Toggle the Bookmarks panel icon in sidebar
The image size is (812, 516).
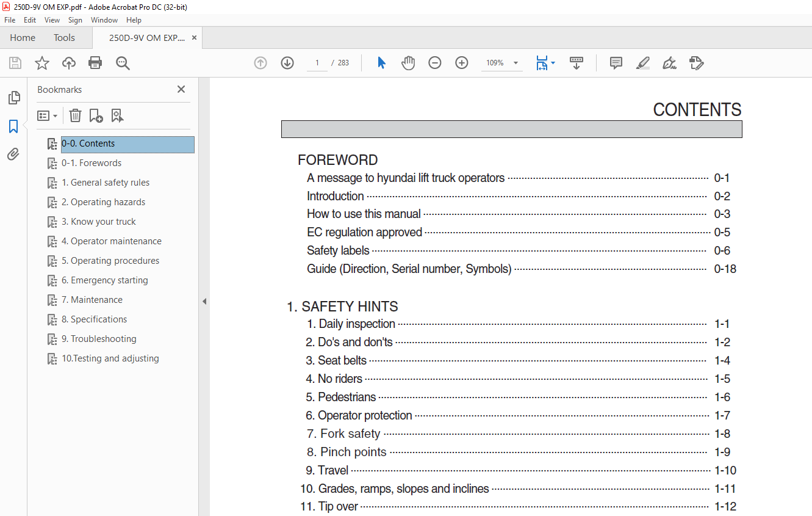click(x=13, y=126)
